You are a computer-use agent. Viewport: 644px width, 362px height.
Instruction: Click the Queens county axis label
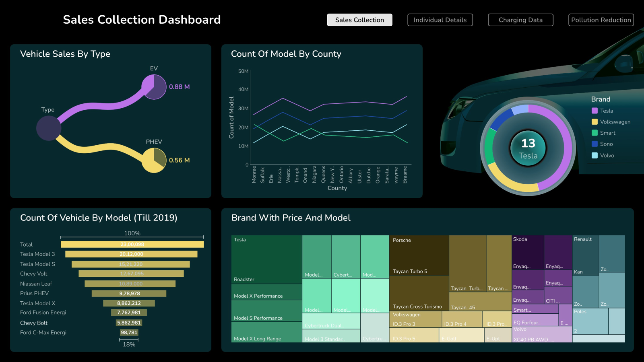[x=323, y=175]
